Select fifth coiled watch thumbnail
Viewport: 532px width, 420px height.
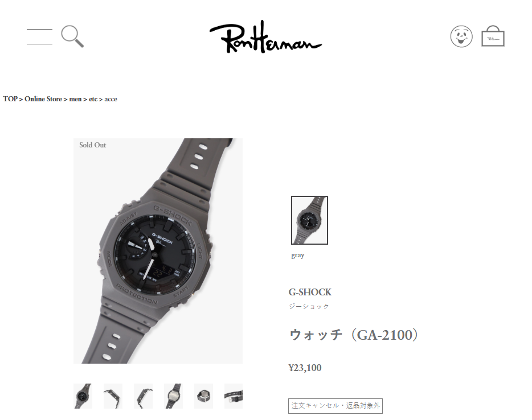pos(203,396)
